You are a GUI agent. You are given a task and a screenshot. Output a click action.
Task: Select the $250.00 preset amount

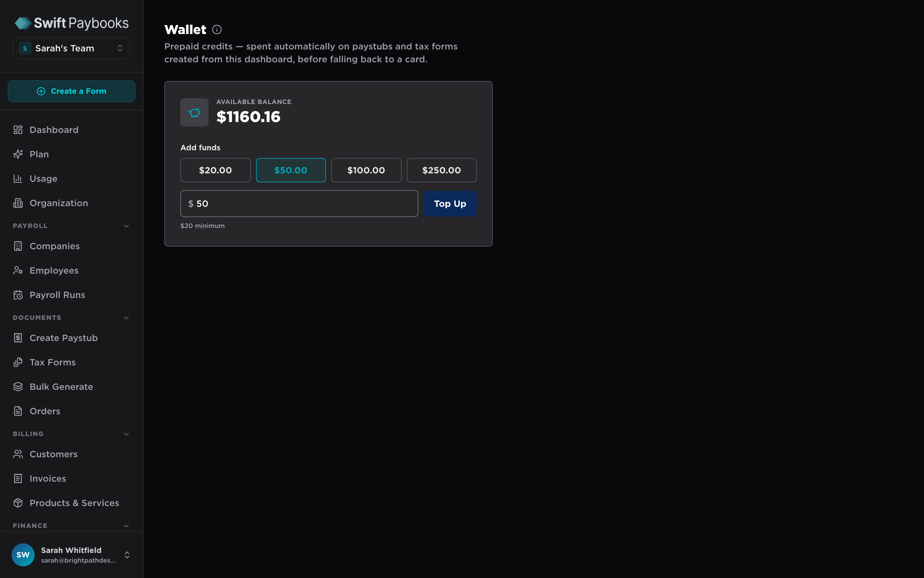pos(441,170)
